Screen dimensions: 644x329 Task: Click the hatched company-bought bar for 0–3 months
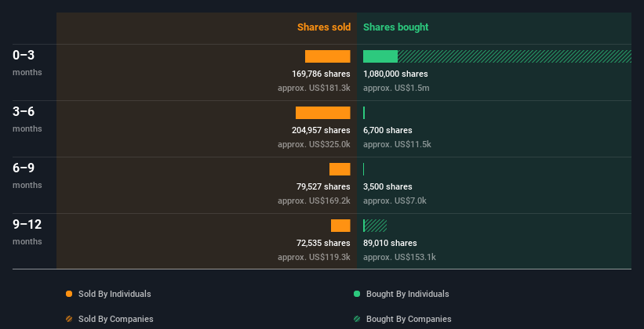pos(515,56)
